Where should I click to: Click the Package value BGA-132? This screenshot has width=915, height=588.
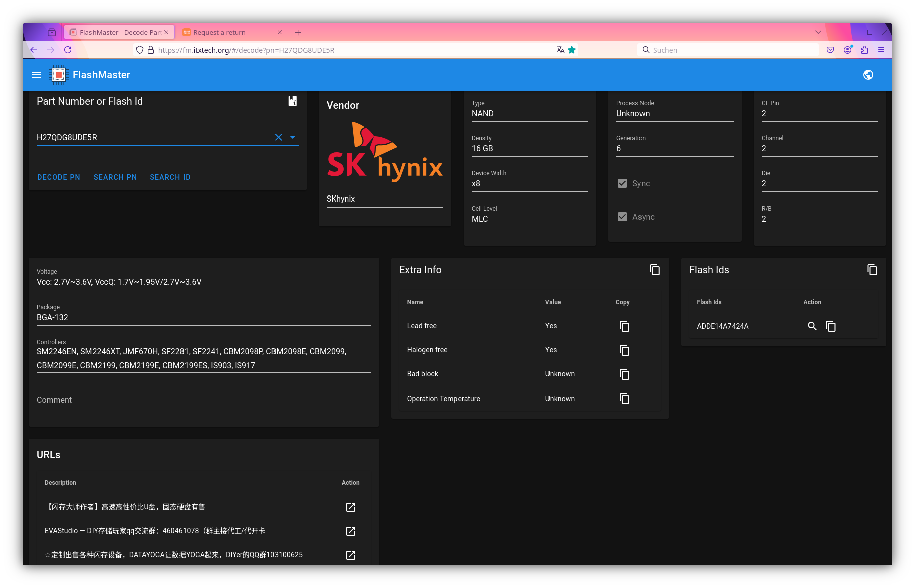point(52,318)
